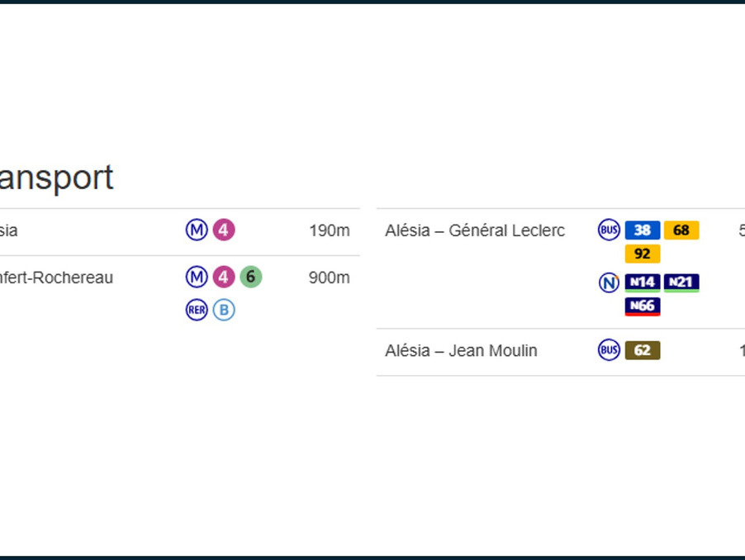This screenshot has height=560, width=745.
Task: Select the blue bus 38 badge
Action: 643,230
